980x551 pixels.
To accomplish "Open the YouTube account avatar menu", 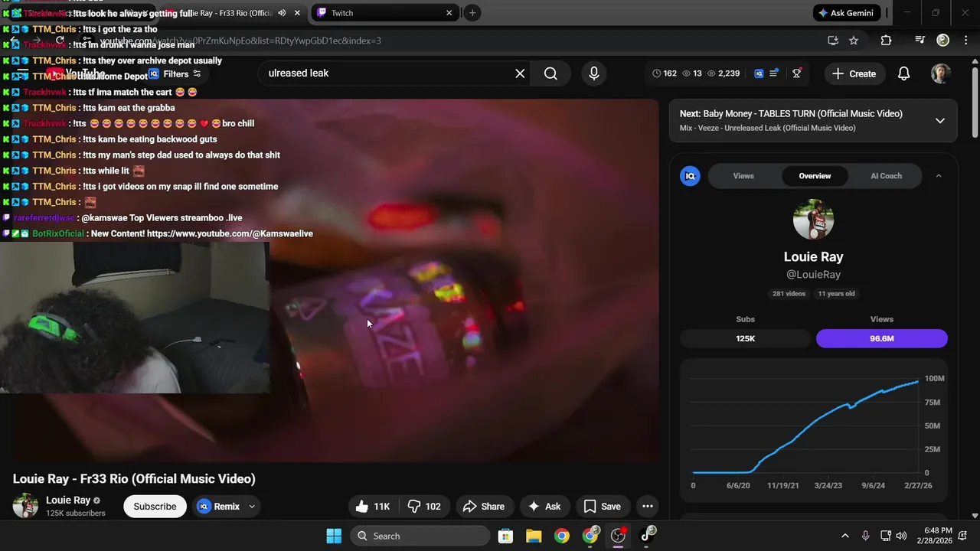I will pyautogui.click(x=941, y=73).
